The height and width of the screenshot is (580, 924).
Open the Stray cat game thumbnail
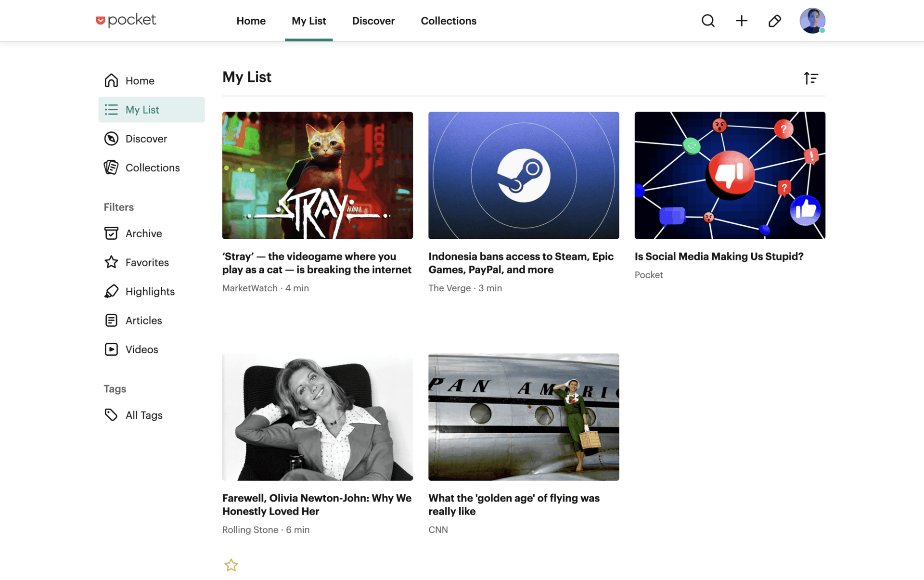[318, 175]
